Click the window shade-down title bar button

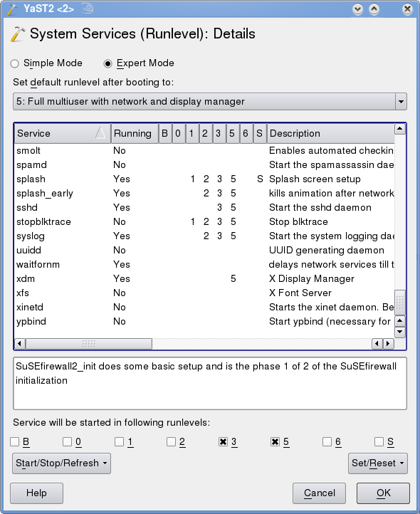pyautogui.click(x=357, y=9)
